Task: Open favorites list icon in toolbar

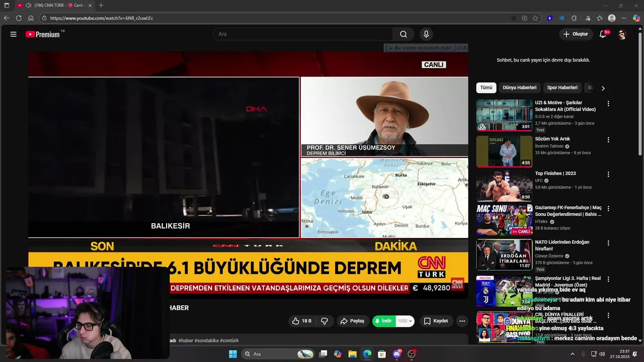Action: (x=600, y=18)
